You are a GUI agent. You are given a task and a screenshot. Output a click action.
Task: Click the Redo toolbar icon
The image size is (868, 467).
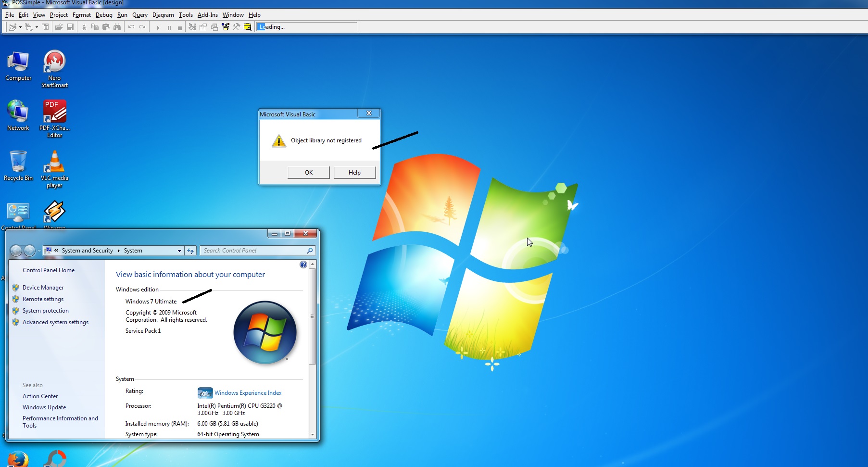[x=142, y=27]
